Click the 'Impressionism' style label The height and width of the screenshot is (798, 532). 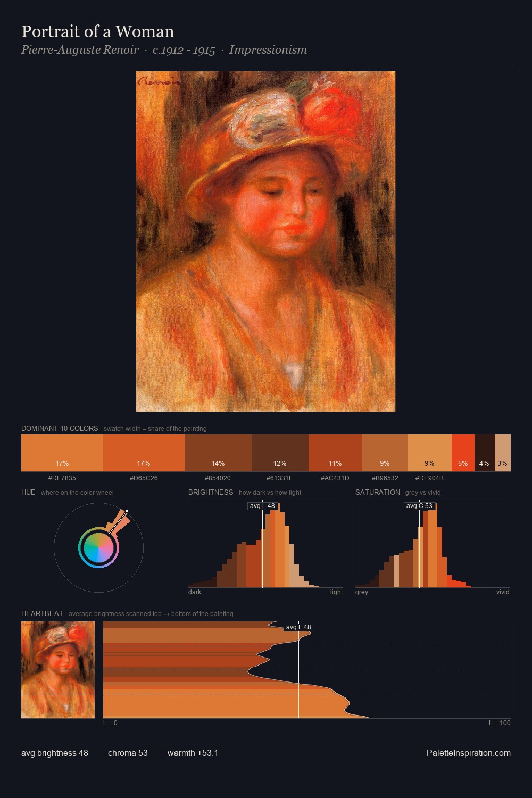click(x=268, y=50)
